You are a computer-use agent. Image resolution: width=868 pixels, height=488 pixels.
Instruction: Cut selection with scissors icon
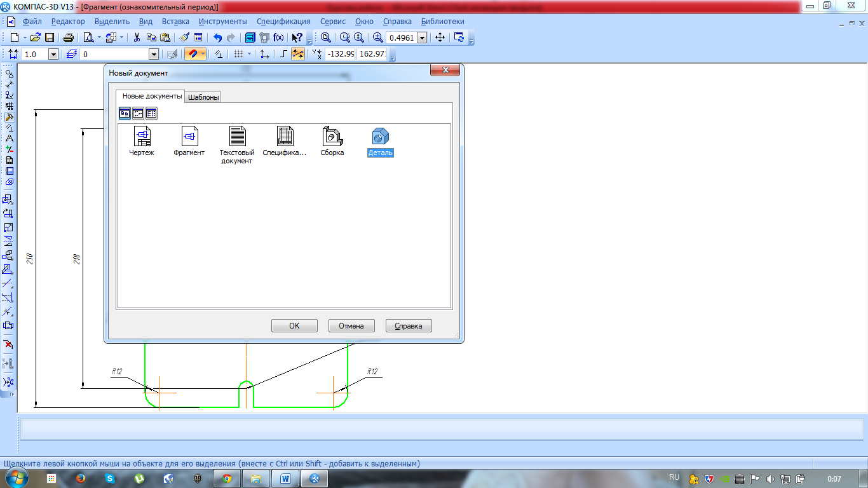136,37
